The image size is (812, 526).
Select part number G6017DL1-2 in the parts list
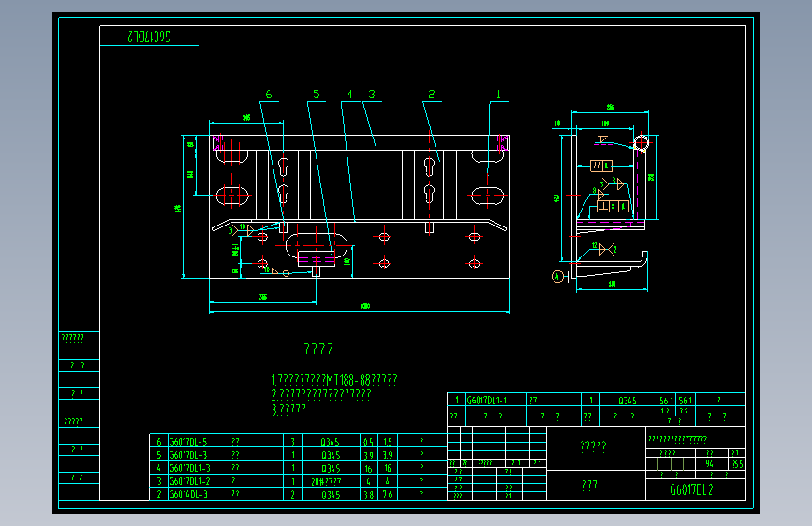click(x=190, y=481)
